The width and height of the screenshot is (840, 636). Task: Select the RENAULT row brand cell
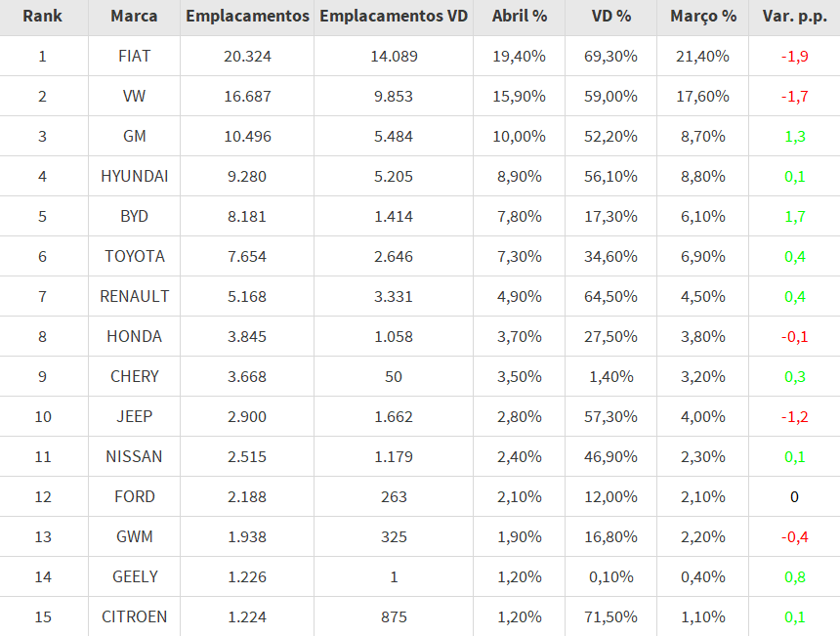click(x=135, y=297)
